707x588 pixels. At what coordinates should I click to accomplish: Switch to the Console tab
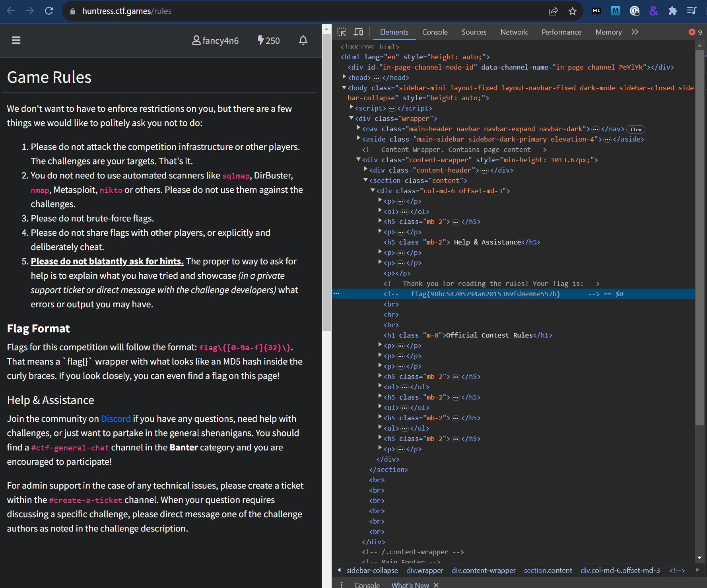435,32
